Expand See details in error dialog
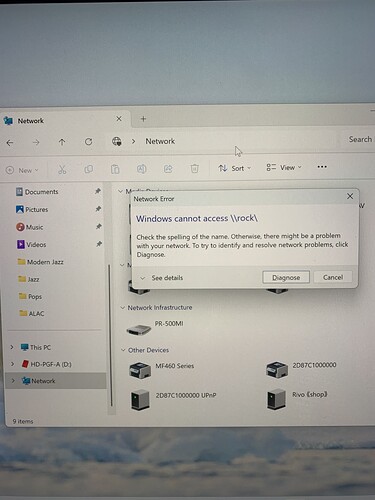 [162, 278]
